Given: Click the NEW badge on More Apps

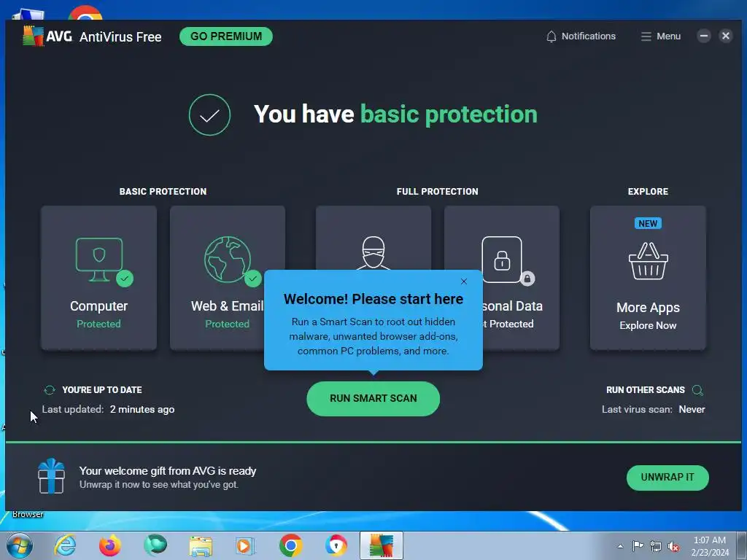Looking at the screenshot, I should [x=648, y=223].
